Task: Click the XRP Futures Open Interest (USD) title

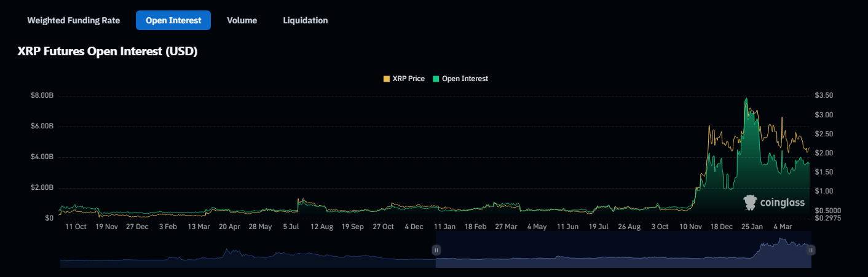Action: pyautogui.click(x=108, y=52)
